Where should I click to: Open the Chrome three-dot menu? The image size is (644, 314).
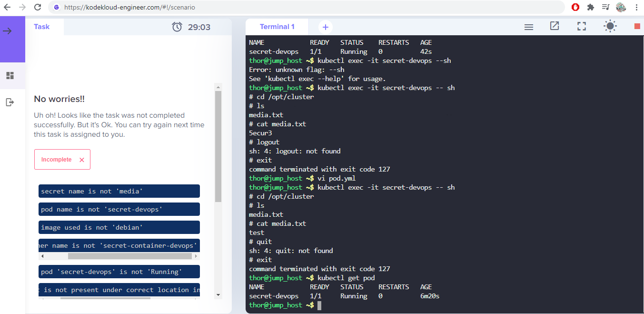click(636, 7)
